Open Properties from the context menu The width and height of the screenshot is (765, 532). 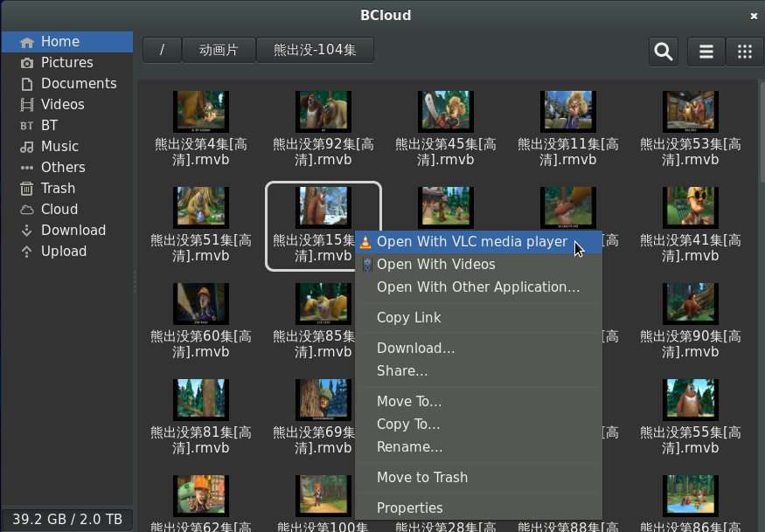(x=409, y=508)
